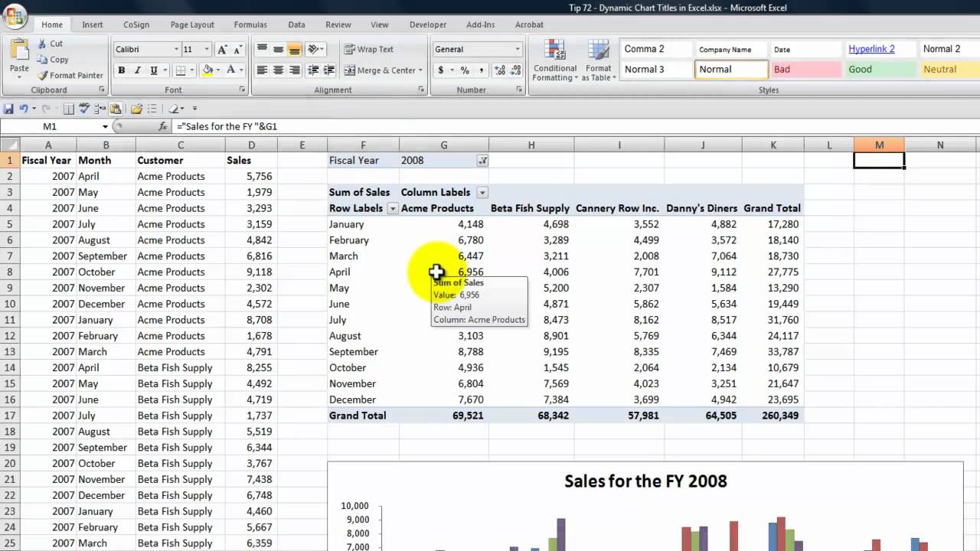Click the Orientation text rotation icon
The height and width of the screenshot is (551, 980).
point(313,49)
